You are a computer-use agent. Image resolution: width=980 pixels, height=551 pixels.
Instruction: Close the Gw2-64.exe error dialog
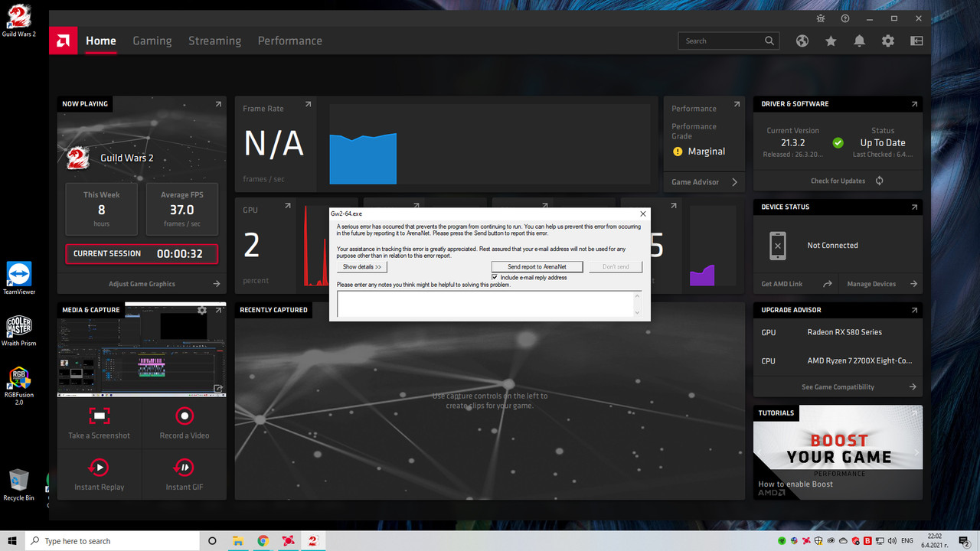point(642,214)
